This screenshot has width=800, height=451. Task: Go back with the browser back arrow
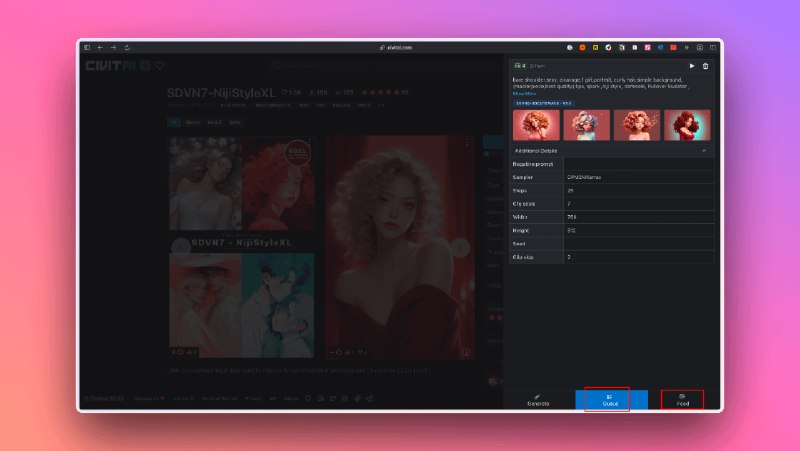101,47
